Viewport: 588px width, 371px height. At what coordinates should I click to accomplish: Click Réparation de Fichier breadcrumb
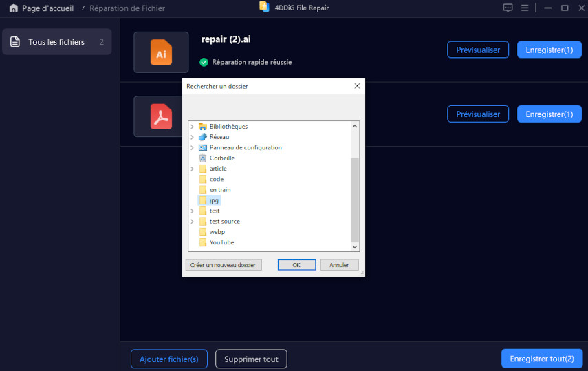pyautogui.click(x=127, y=8)
